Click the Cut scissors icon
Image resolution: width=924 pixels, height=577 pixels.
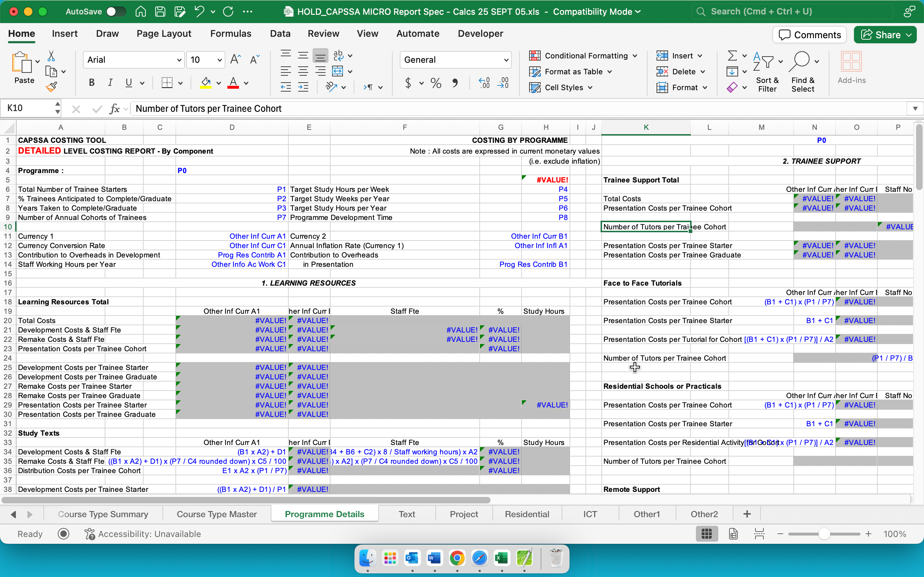[51, 56]
